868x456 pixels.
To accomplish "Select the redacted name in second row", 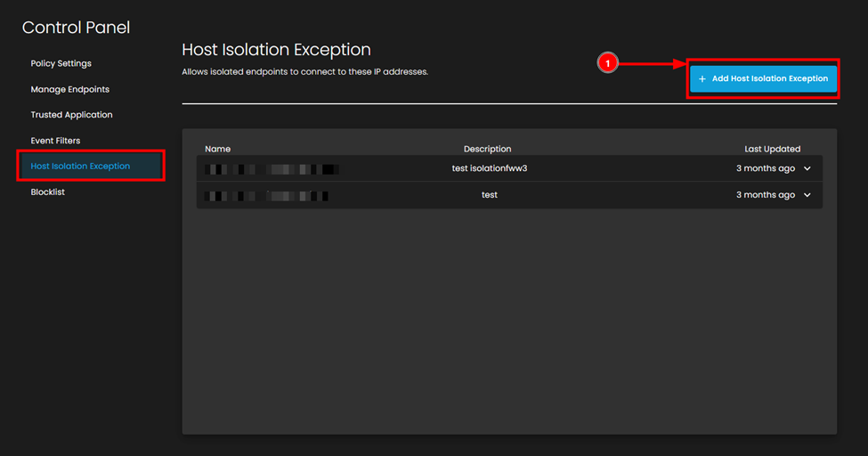I will click(266, 195).
